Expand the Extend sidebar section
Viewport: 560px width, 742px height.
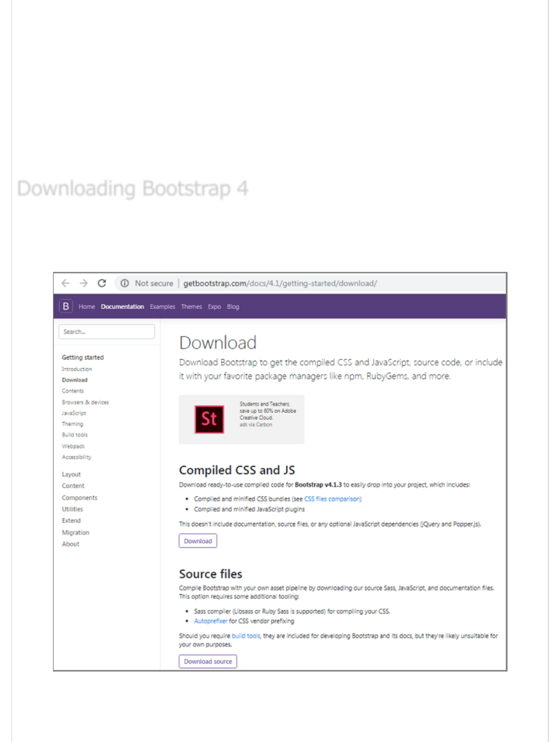[x=71, y=521]
